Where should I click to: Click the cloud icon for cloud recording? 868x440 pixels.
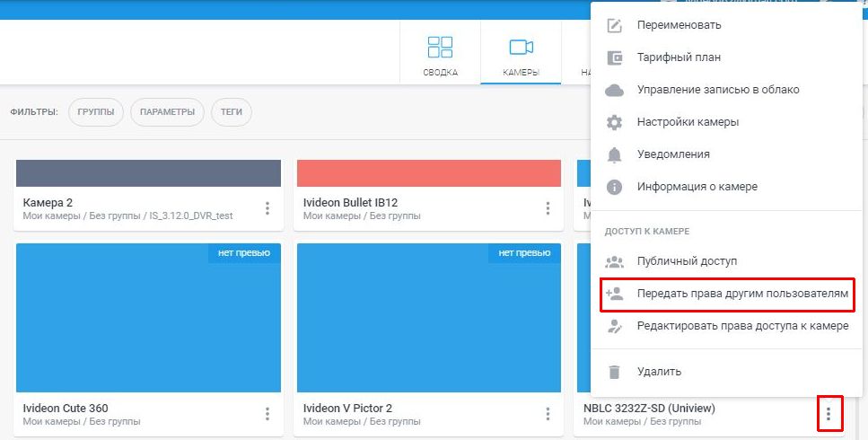615,90
